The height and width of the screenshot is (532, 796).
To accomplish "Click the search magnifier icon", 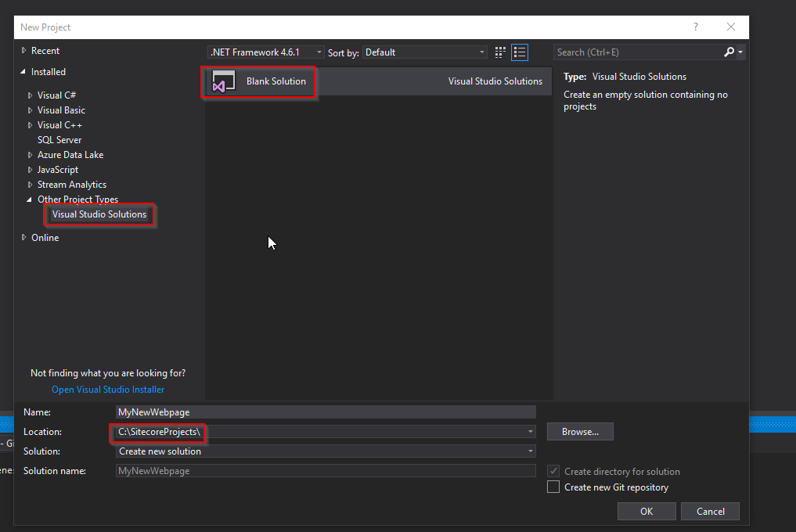I will 729,52.
